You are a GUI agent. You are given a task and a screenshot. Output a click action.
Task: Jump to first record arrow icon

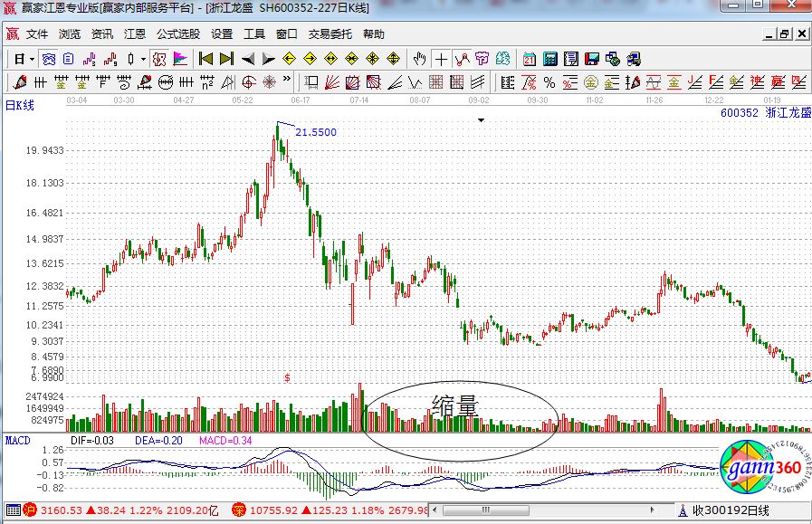point(205,59)
